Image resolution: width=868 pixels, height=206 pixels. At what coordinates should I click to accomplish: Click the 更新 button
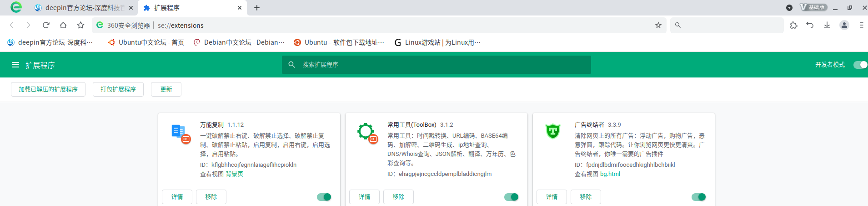(166, 89)
